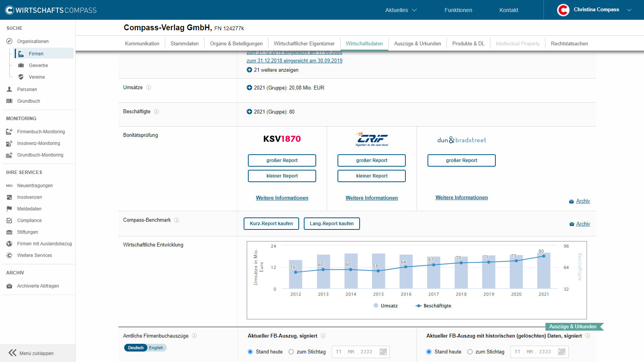Viewport: 644px width, 362px height.
Task: Click the Grundbuch book icon in sidebar
Action: point(9,101)
